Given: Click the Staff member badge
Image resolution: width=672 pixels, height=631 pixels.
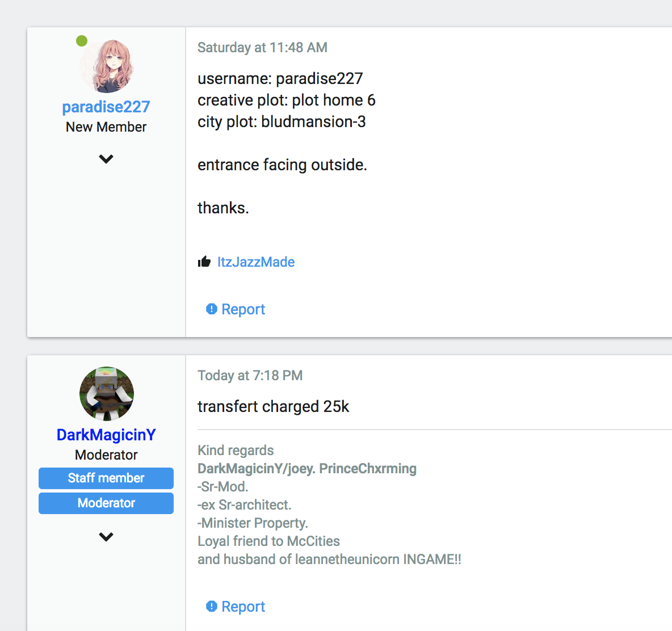Looking at the screenshot, I should click(x=106, y=478).
